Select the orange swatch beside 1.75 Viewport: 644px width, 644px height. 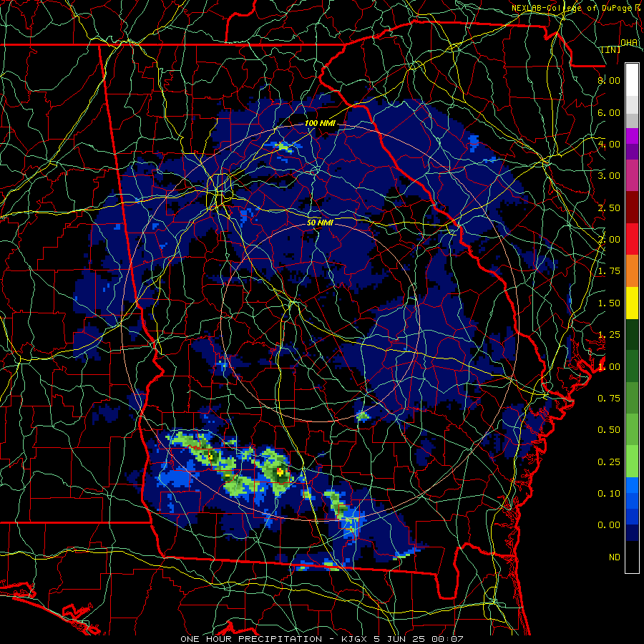(632, 271)
